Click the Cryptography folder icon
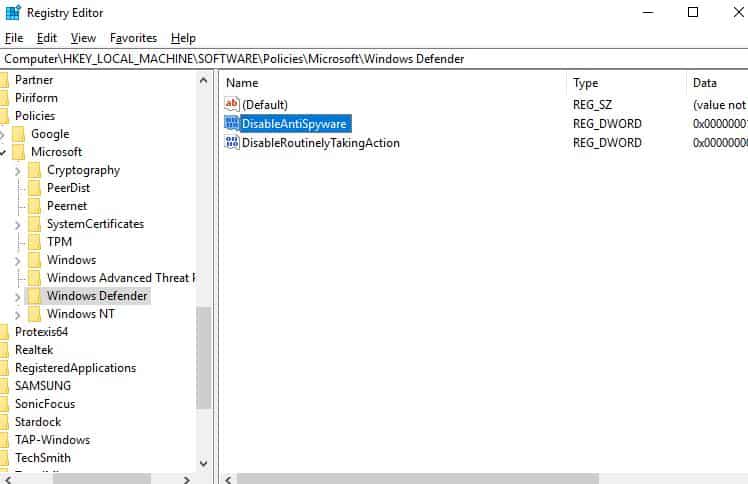 [35, 170]
